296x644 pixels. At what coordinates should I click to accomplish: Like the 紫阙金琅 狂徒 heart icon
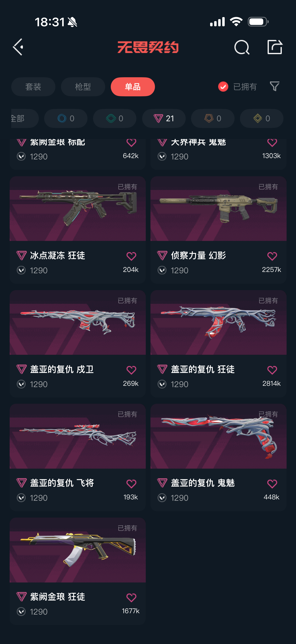pos(131,597)
